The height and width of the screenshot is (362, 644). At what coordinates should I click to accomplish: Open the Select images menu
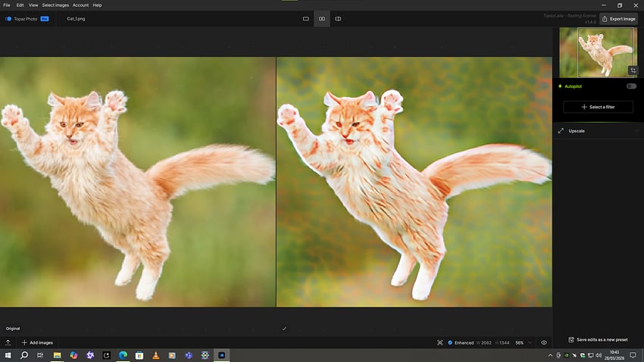[x=55, y=5]
